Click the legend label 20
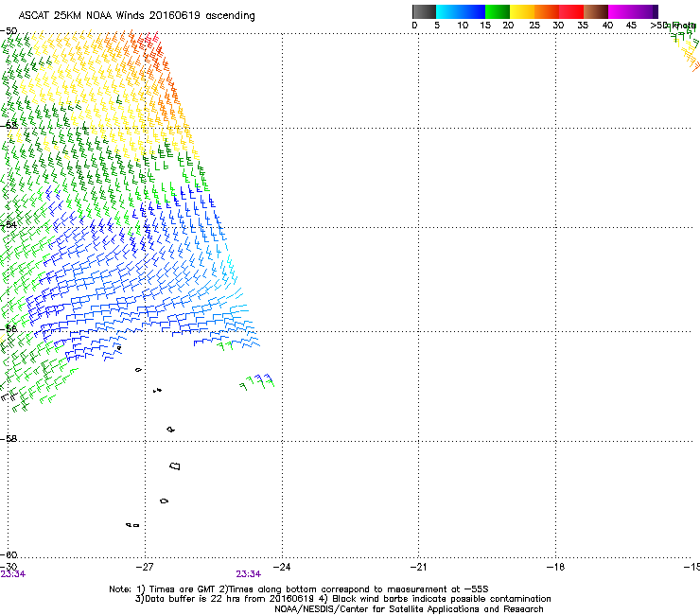Viewport: 700px width, 615px height. tap(509, 25)
